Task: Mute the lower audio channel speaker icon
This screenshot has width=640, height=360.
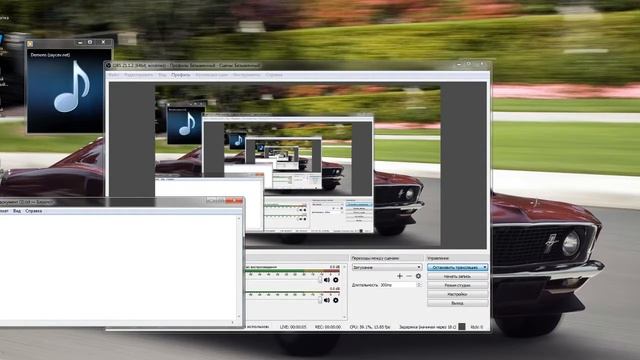Action: coord(327,300)
